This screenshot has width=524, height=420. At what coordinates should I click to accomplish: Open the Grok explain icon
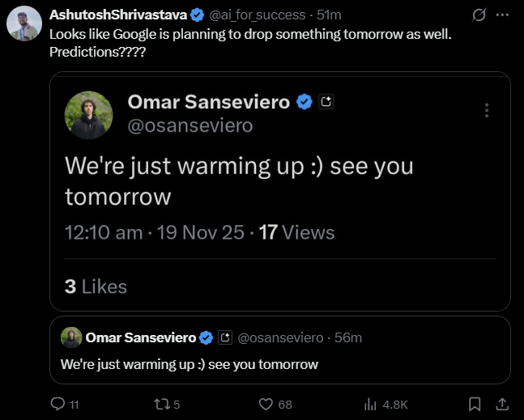[479, 15]
